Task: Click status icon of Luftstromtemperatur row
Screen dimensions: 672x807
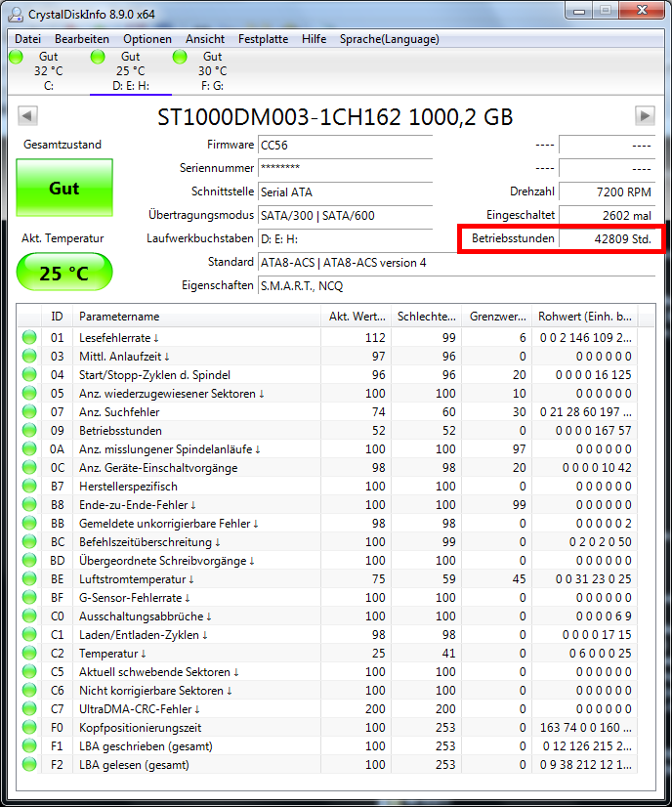Action: tap(29, 579)
